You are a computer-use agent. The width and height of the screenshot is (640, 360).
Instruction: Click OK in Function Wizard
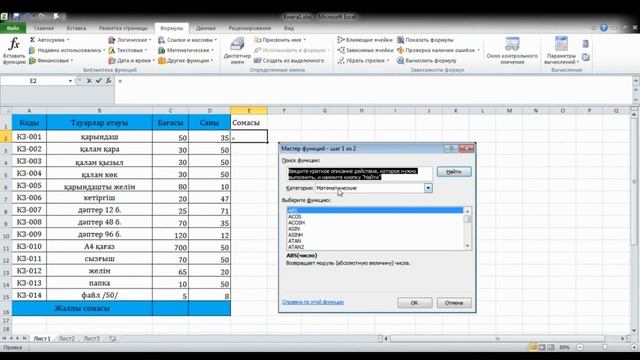click(x=414, y=303)
